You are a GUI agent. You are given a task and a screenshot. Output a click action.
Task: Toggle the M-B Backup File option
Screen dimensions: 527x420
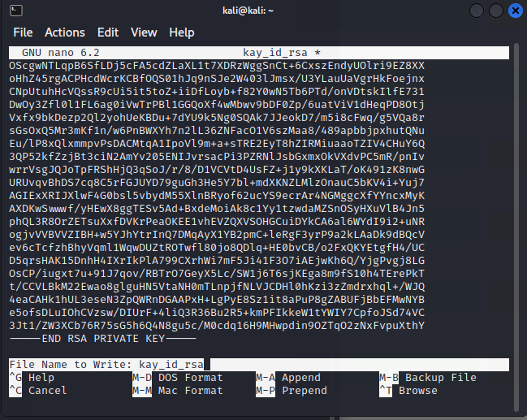coord(428,378)
